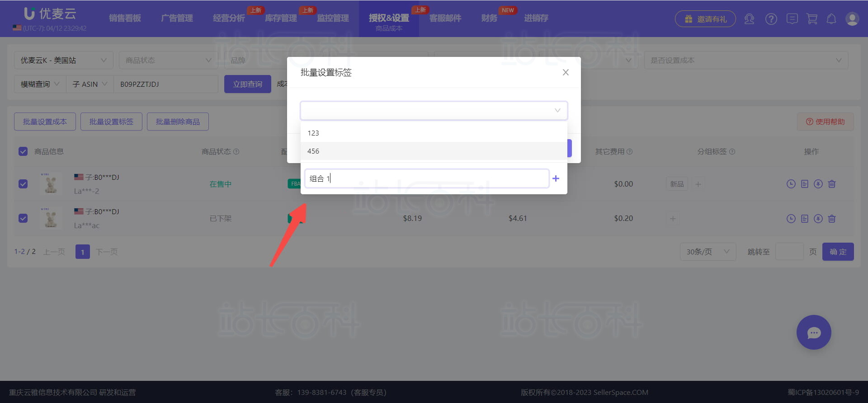Screen dimensions: 868x403
Task: Click the 跳转至 page number input
Action: (789, 252)
